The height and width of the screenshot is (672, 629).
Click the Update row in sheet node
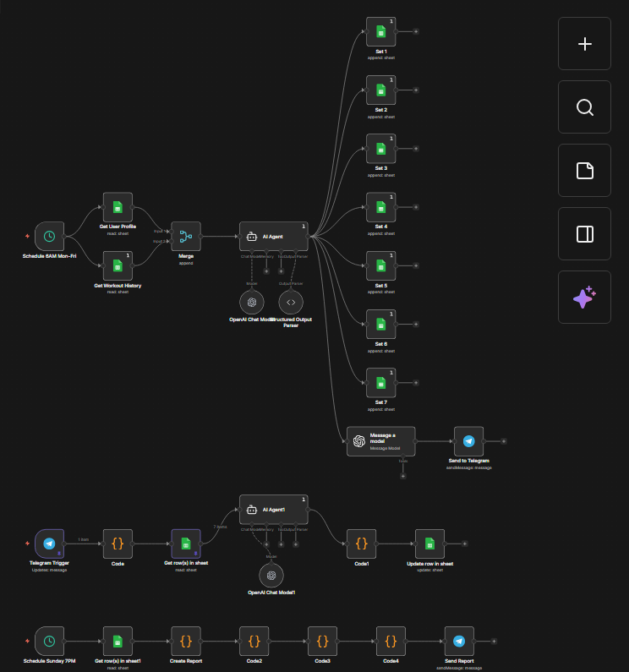[429, 544]
